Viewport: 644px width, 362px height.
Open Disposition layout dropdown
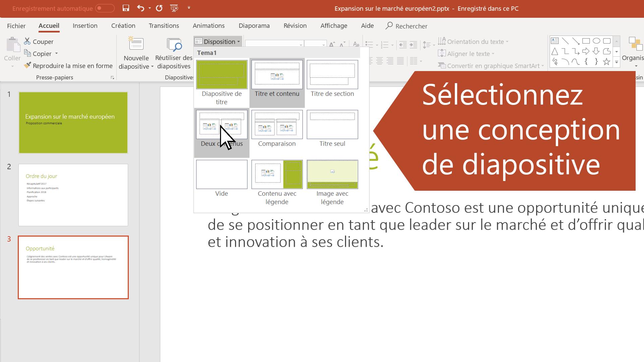pyautogui.click(x=218, y=42)
